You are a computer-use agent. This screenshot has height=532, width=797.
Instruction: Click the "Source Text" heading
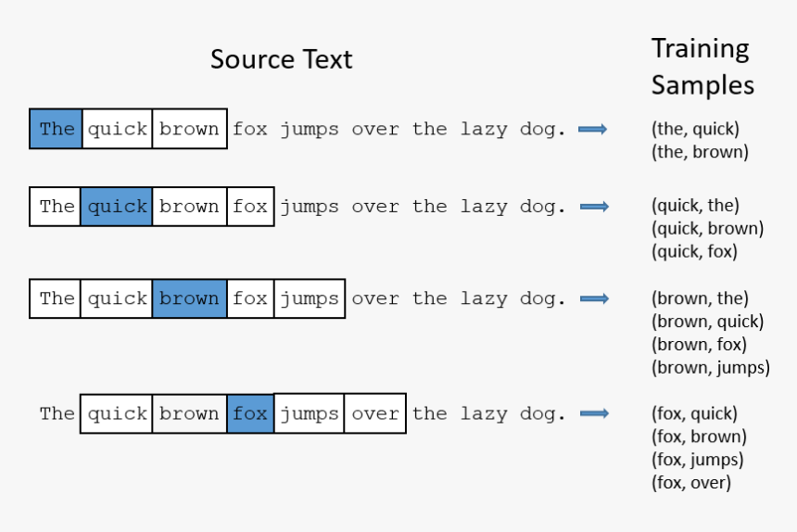click(281, 59)
